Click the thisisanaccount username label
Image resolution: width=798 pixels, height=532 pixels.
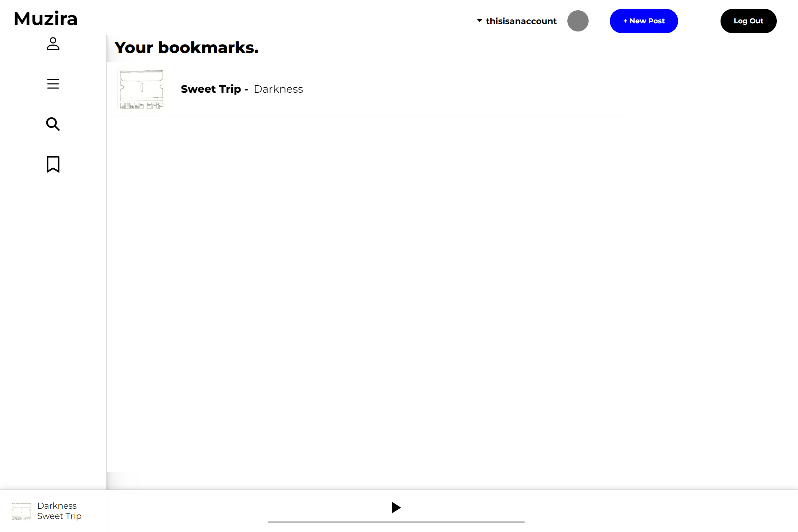point(521,21)
